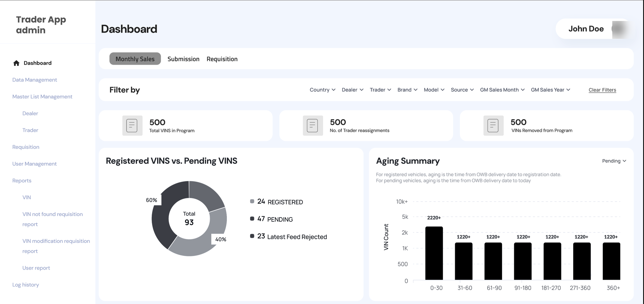
Task: Expand the Country filter dropdown
Action: [322, 90]
